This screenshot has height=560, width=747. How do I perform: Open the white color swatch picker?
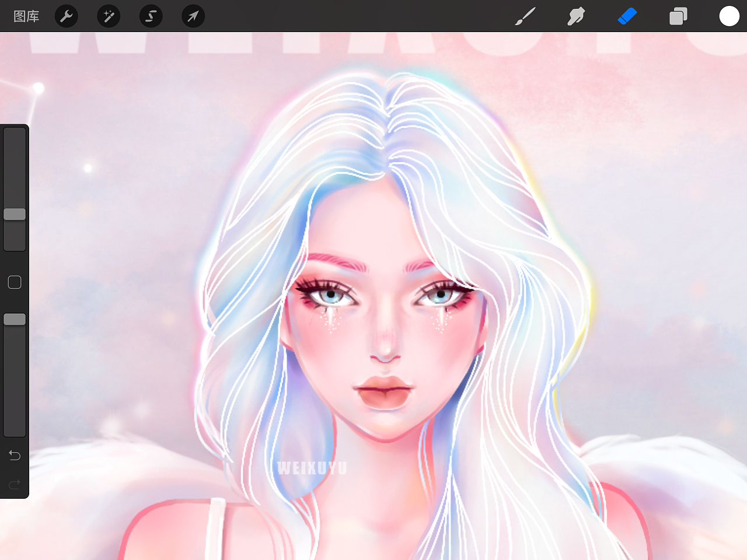pyautogui.click(x=729, y=16)
